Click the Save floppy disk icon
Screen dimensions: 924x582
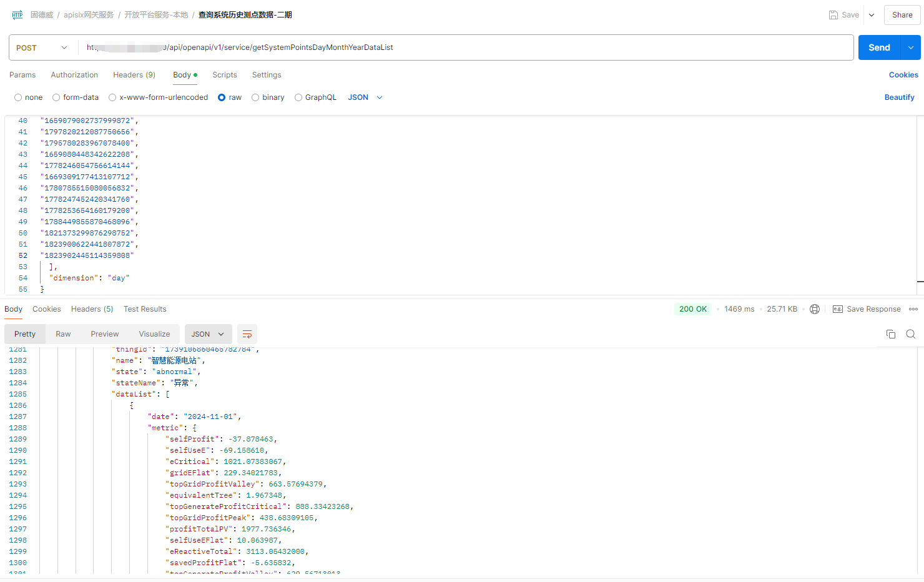point(833,15)
